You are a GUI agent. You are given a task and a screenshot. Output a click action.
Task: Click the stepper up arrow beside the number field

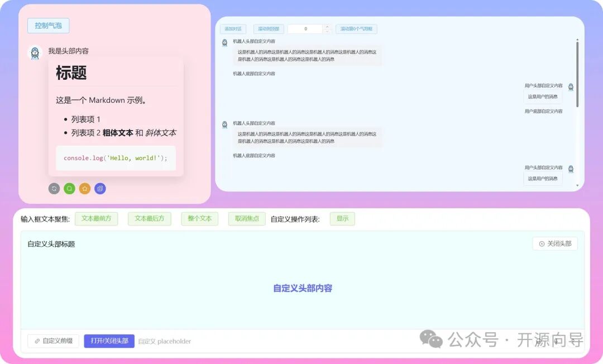tap(328, 26)
